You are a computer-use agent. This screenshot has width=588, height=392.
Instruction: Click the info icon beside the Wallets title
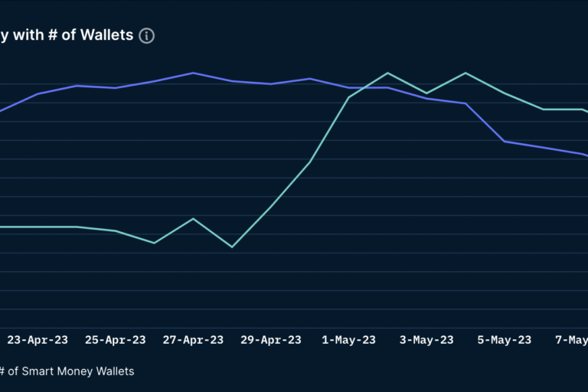(x=147, y=36)
